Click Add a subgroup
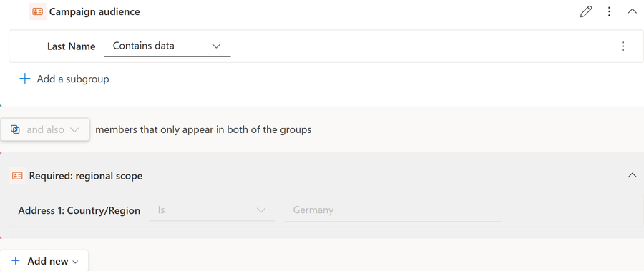644x271 pixels. pyautogui.click(x=64, y=79)
